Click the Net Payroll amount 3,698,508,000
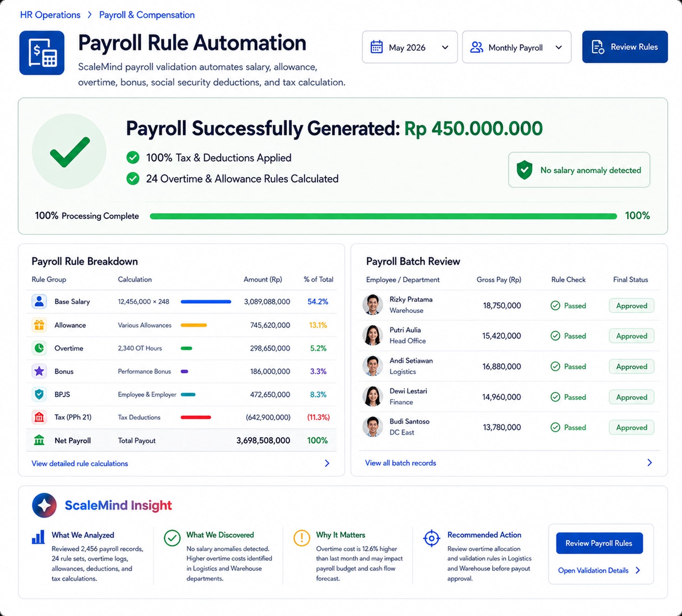 pyautogui.click(x=263, y=440)
